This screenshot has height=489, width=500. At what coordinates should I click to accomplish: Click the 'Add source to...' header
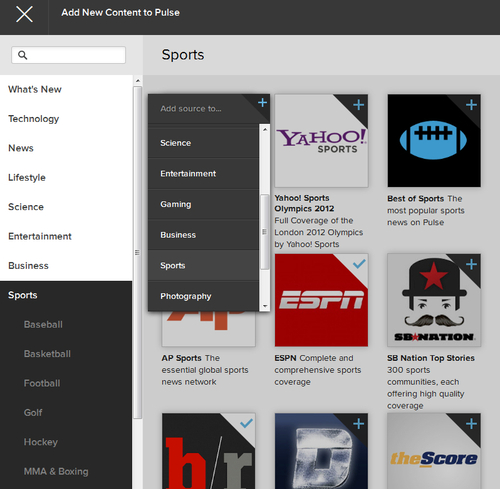tap(191, 109)
